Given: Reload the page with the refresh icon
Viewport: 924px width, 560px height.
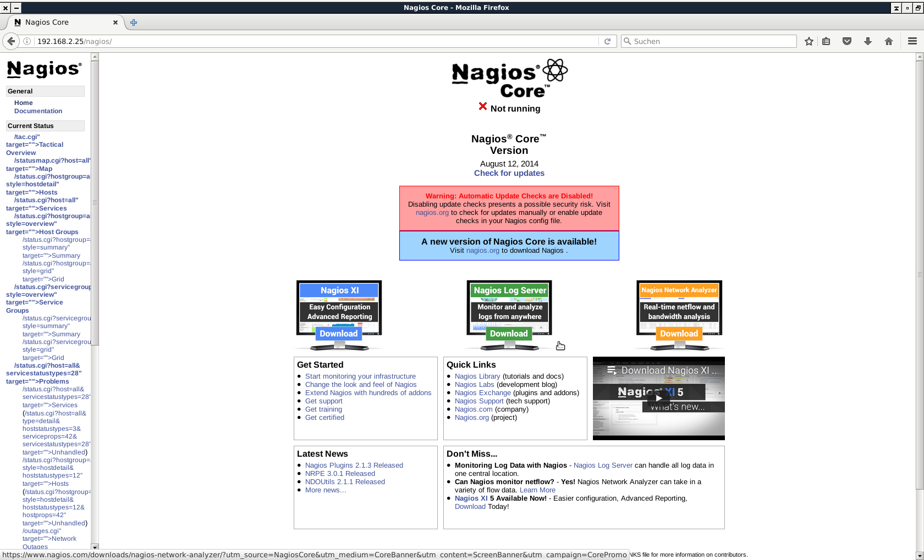Looking at the screenshot, I should (x=607, y=41).
